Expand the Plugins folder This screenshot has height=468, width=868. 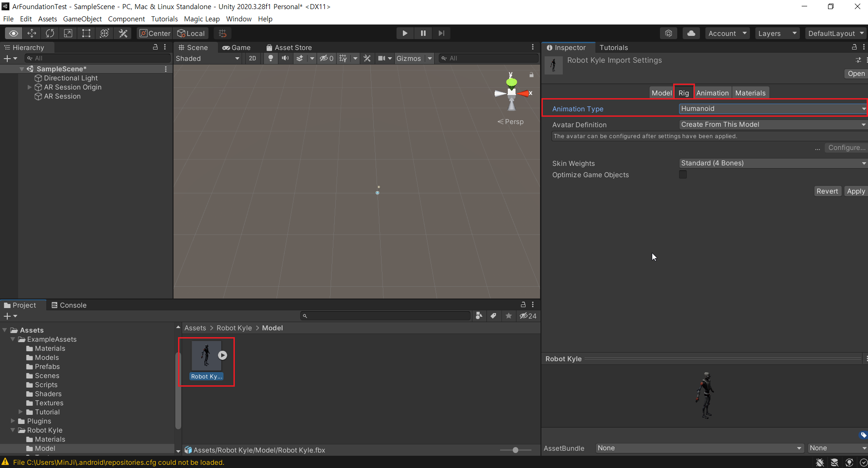13,421
